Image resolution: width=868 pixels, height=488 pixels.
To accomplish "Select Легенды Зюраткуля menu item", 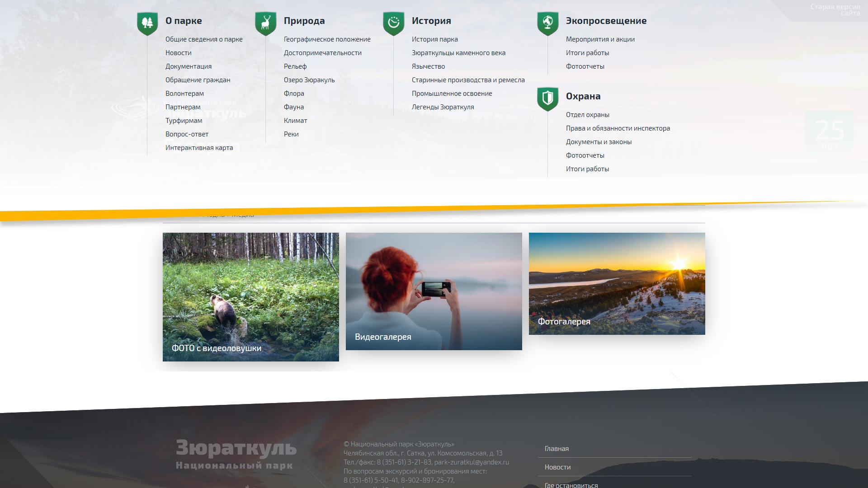I will tap(443, 107).
